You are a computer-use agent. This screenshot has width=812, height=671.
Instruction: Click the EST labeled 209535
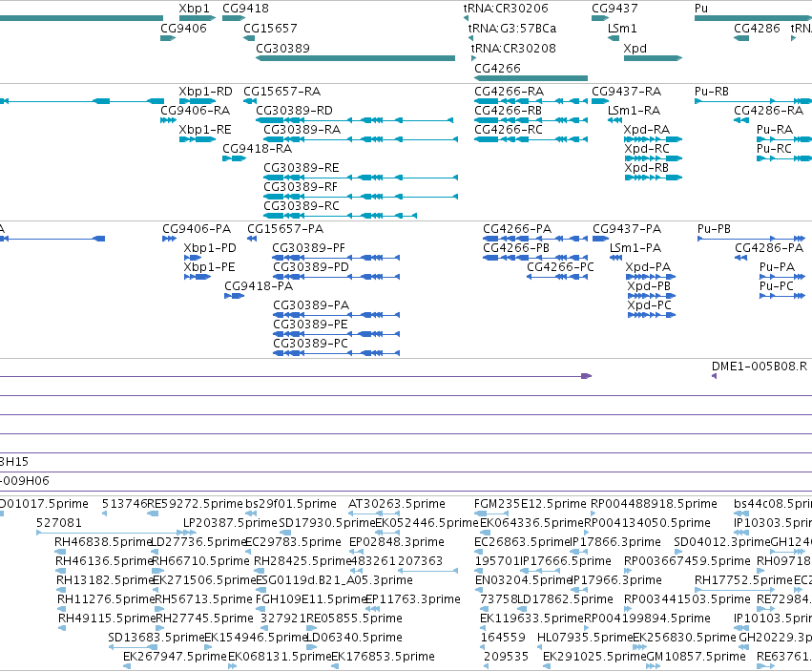(x=506, y=656)
